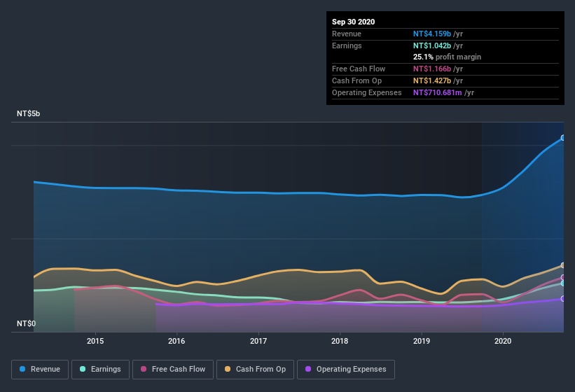The height and width of the screenshot is (392, 575).
Task: Click the NT$710.681m operating expenses value
Action: (438, 92)
